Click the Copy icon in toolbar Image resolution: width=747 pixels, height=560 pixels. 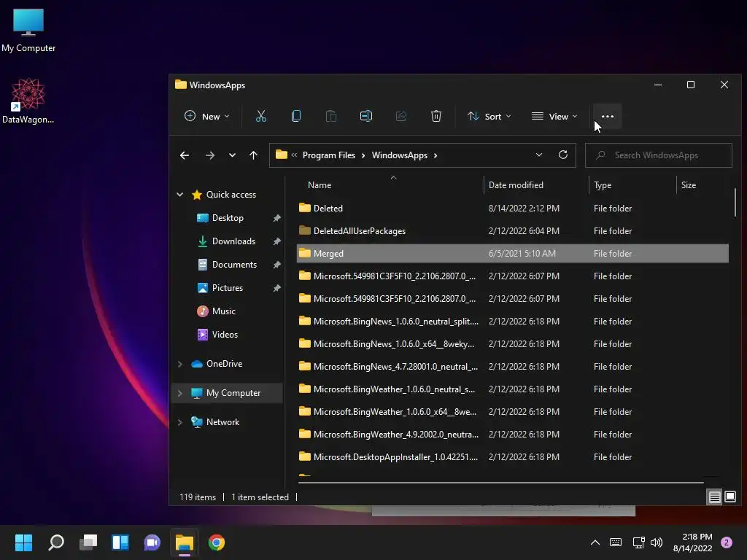coord(296,116)
